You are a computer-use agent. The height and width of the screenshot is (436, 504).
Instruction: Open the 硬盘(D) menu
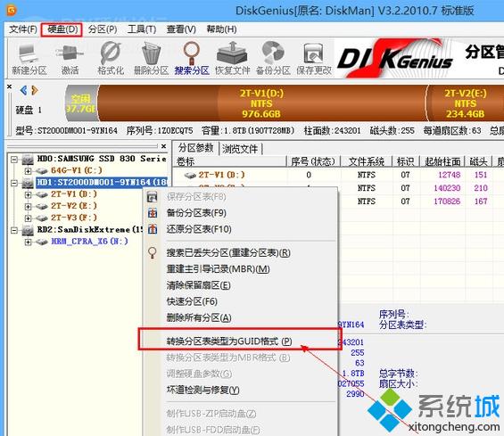pyautogui.click(x=62, y=29)
